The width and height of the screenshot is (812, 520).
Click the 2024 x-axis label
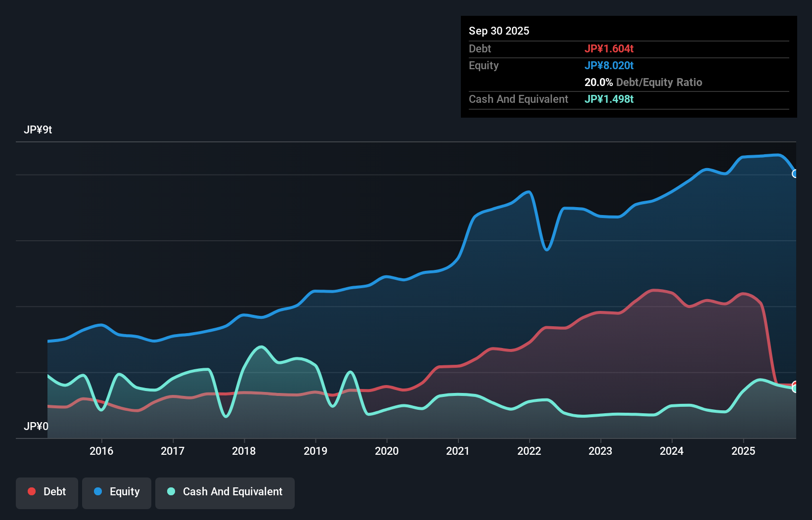672,451
